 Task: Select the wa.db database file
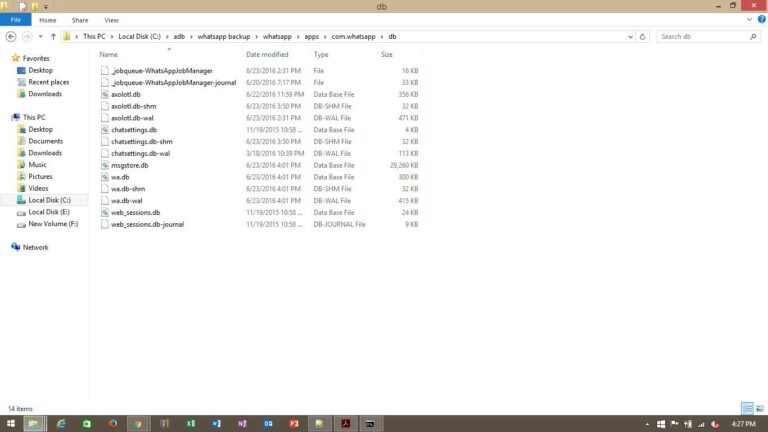pyautogui.click(x=119, y=177)
